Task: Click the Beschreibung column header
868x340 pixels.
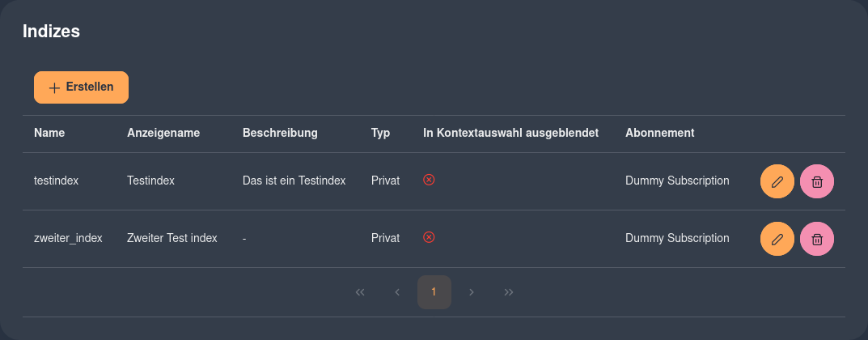Action: click(280, 133)
